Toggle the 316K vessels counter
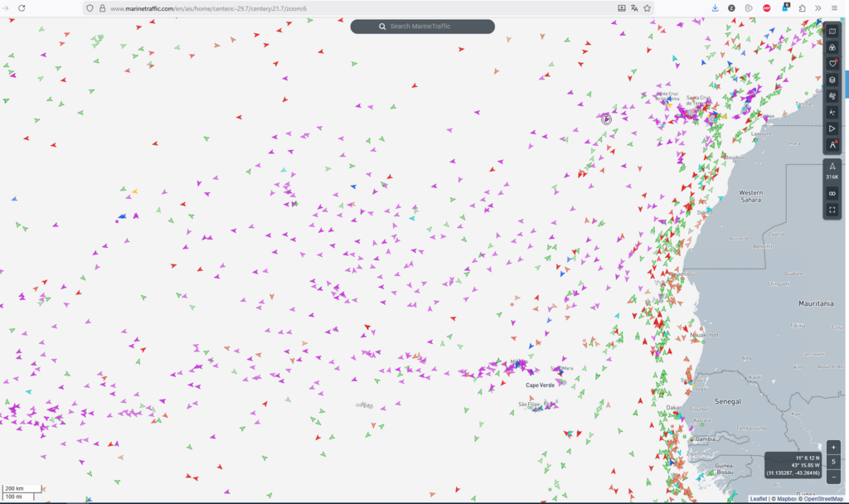The width and height of the screenshot is (849, 504). click(832, 172)
